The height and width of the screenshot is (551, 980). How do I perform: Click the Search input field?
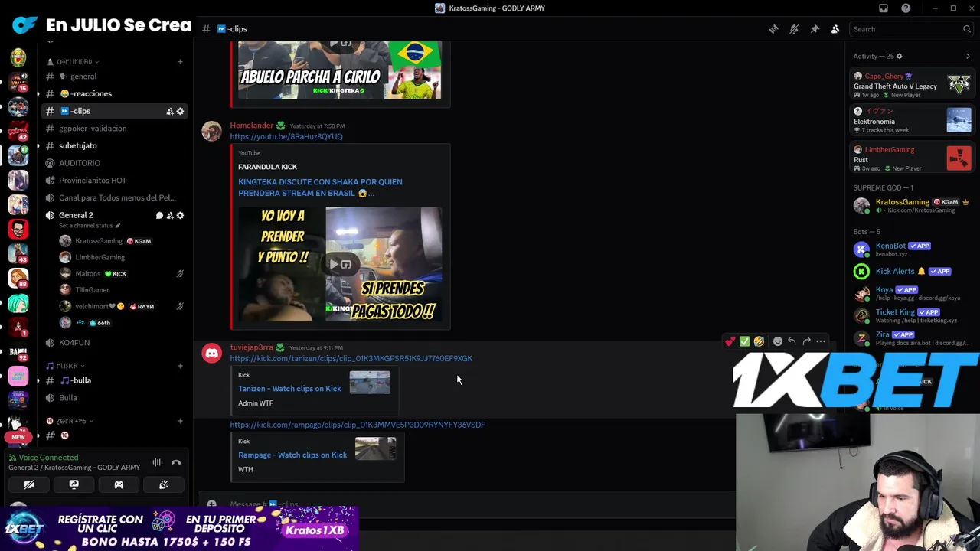click(x=911, y=29)
